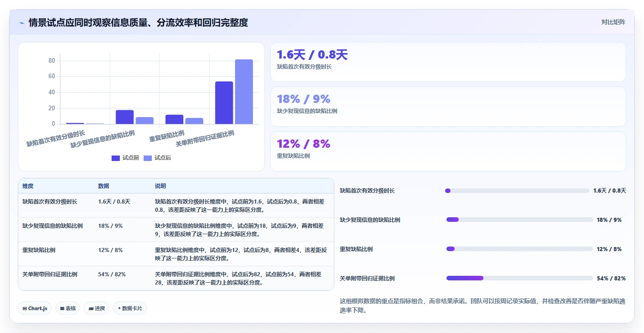
Task: Select table row cell 缺少复现信息的缺陷比例
Action: tap(53, 226)
